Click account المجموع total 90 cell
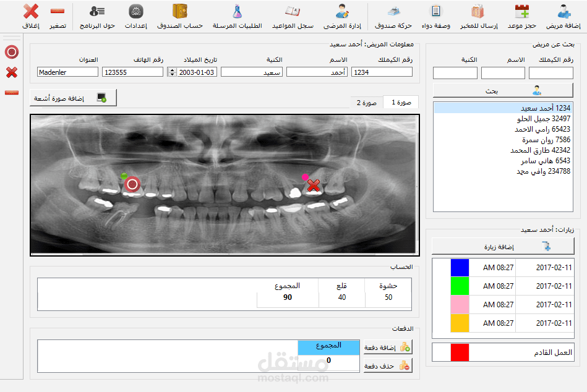 (x=288, y=297)
